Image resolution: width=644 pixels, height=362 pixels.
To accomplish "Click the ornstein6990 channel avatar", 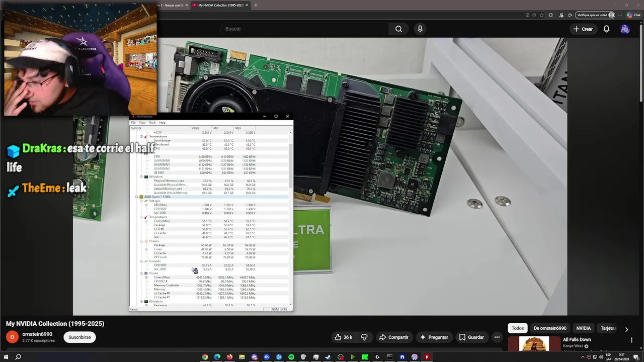I will (x=12, y=337).
